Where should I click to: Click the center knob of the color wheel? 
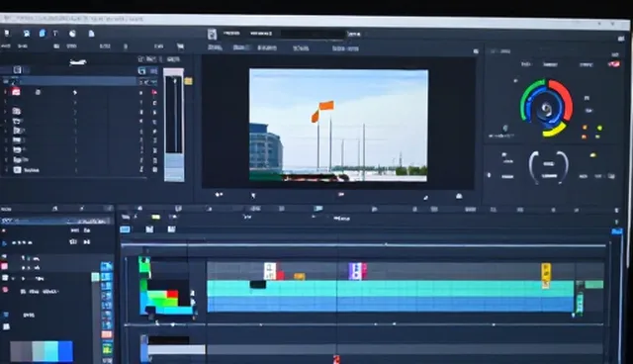(x=546, y=108)
